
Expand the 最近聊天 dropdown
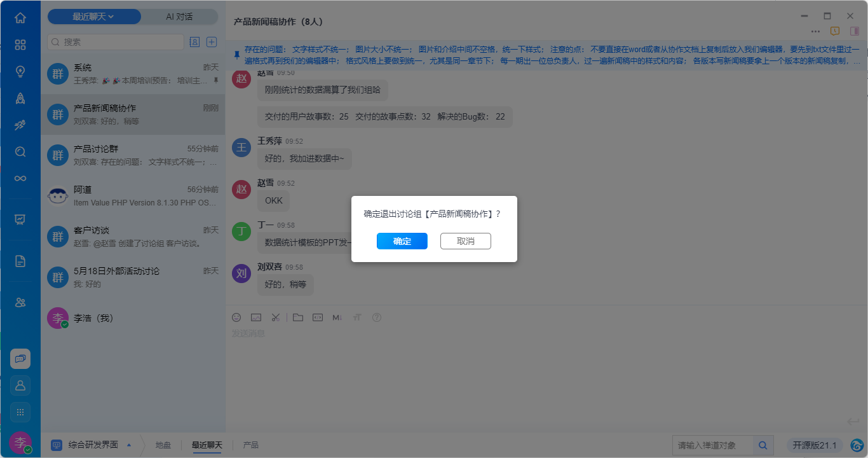point(94,17)
